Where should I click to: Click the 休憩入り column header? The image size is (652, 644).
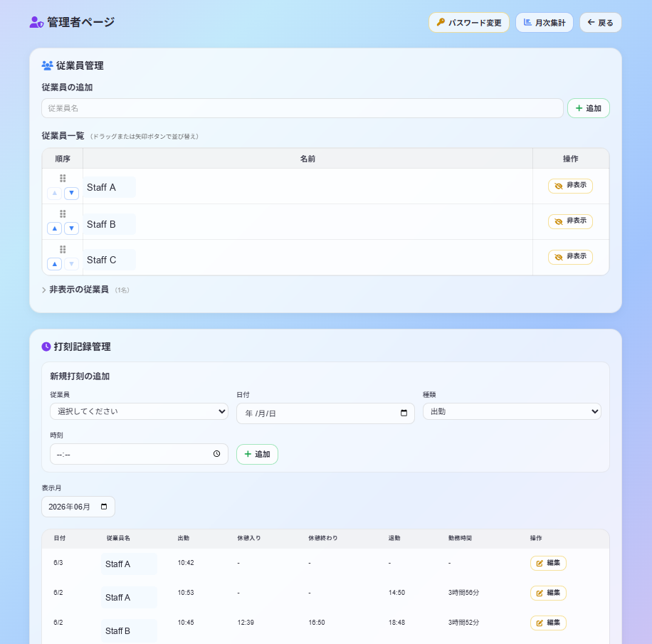click(x=249, y=538)
